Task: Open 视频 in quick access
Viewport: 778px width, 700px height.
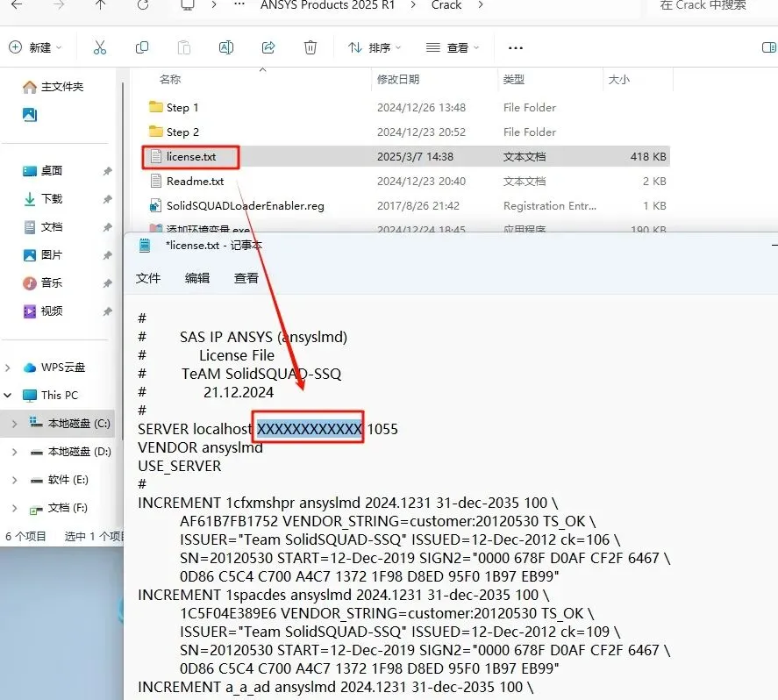Action: 43,311
